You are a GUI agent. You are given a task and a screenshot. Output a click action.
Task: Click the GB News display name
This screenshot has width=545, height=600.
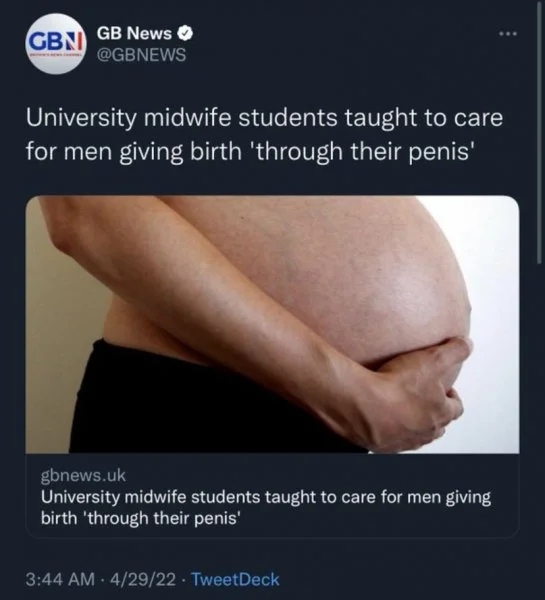coord(134,34)
